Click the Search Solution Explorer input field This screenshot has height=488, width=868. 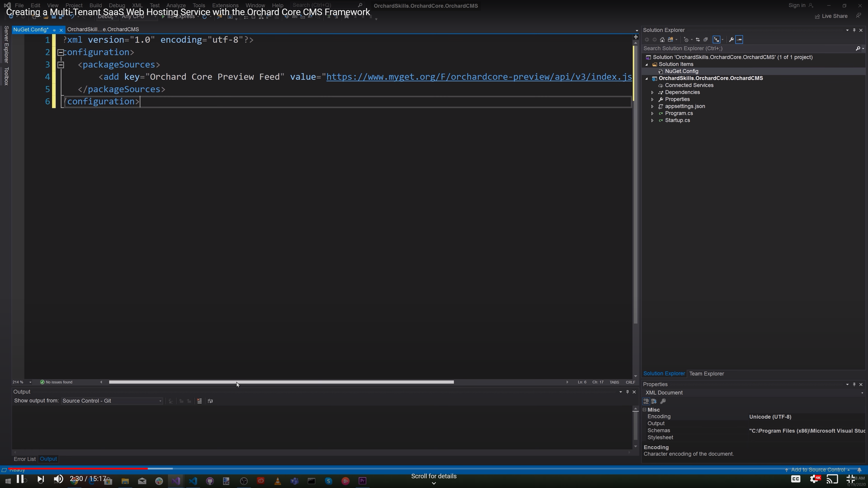(x=748, y=49)
